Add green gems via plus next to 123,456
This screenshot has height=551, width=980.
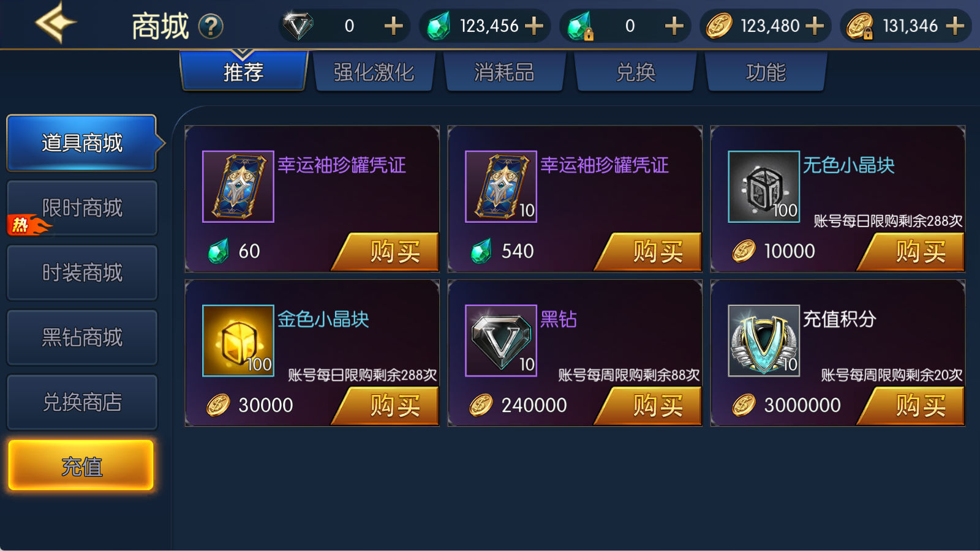click(x=534, y=26)
